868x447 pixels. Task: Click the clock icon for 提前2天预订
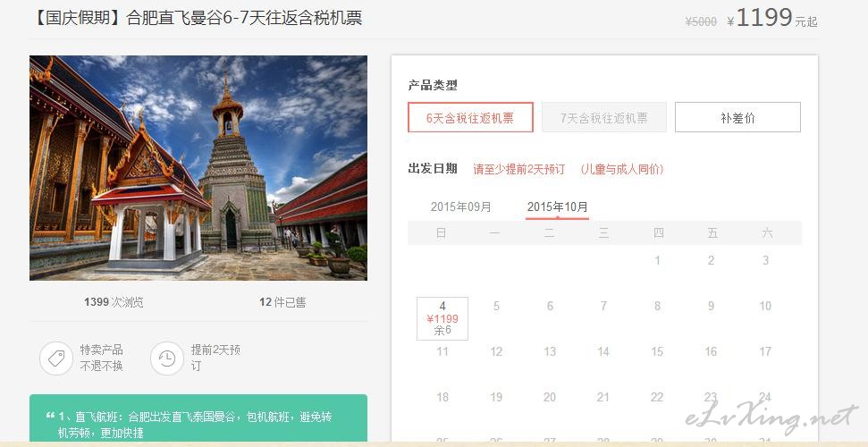coord(166,358)
